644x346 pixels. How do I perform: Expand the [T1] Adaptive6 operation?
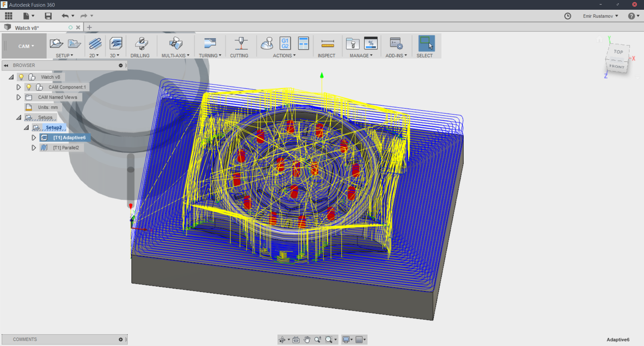pos(34,138)
